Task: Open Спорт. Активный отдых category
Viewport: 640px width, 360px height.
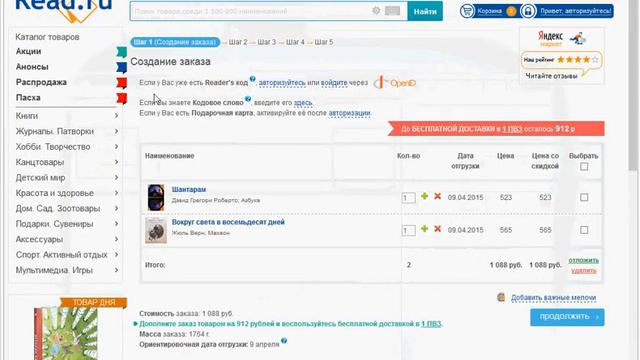Action: [x=62, y=255]
